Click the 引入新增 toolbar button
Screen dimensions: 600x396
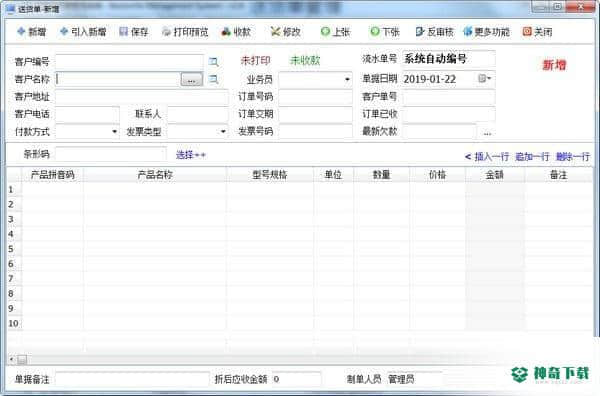click(x=83, y=32)
